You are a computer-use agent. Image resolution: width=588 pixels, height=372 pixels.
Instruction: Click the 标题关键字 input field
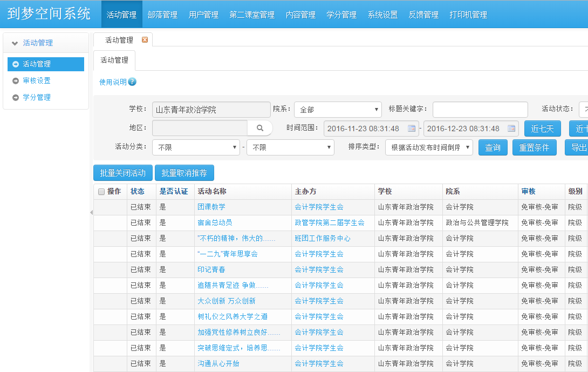480,110
